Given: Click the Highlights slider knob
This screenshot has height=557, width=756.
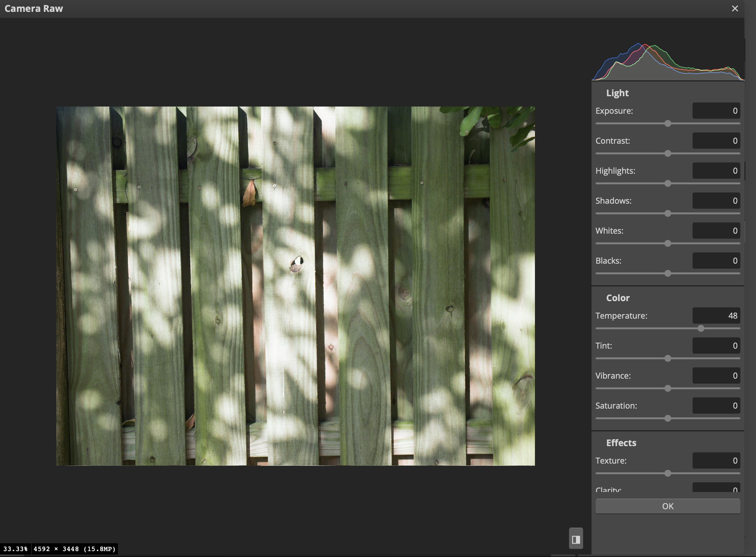Looking at the screenshot, I should pos(667,183).
